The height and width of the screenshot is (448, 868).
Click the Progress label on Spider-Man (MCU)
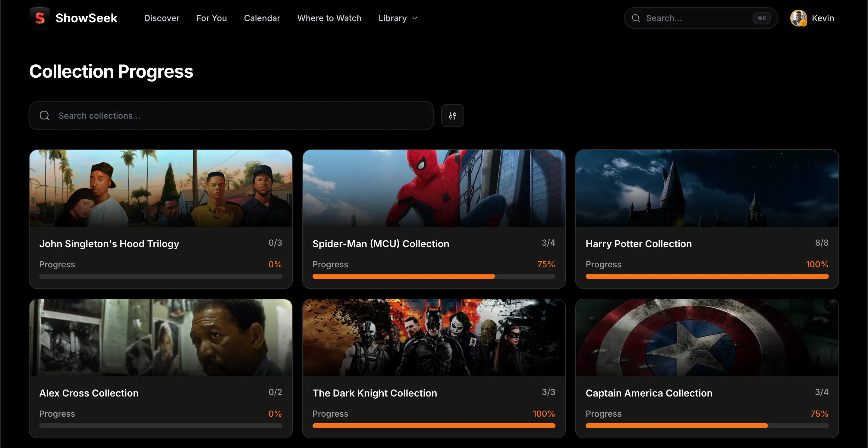pyautogui.click(x=330, y=265)
